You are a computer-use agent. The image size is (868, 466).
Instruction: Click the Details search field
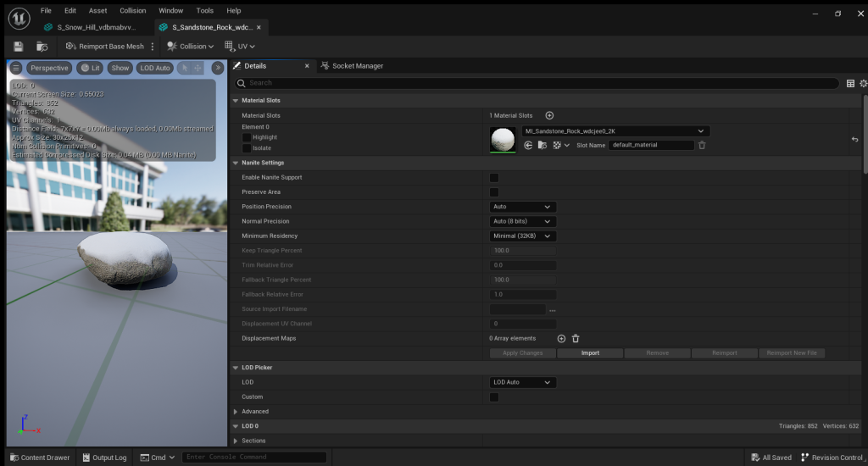536,83
